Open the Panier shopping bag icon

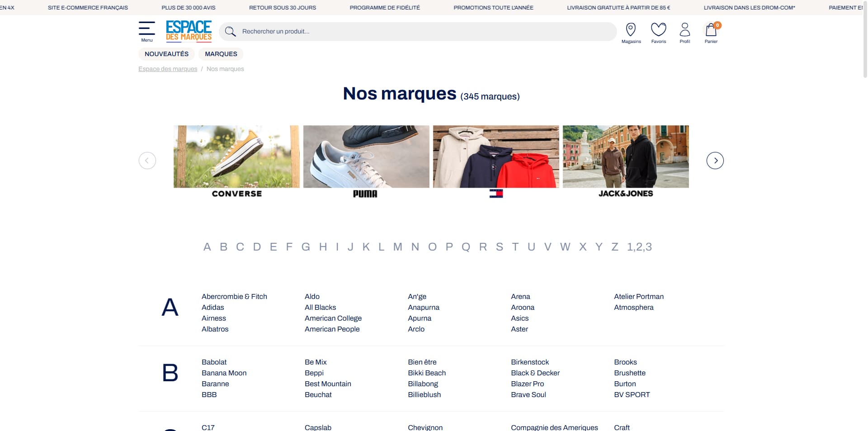pyautogui.click(x=711, y=33)
